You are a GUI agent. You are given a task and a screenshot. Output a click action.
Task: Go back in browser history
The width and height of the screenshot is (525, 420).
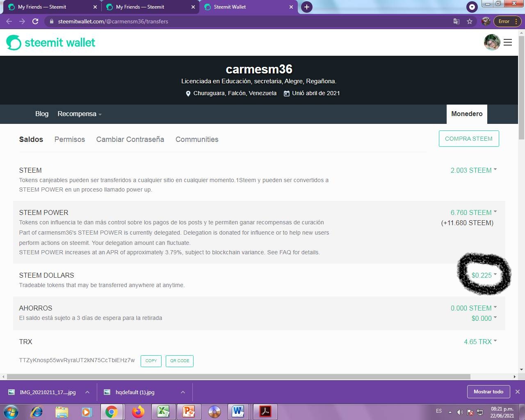[9, 21]
